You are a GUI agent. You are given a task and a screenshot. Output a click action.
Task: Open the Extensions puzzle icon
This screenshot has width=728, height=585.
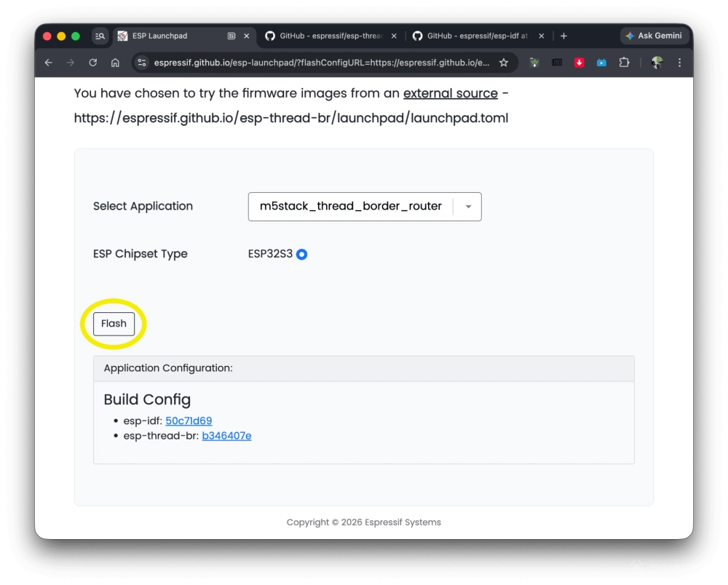(624, 62)
